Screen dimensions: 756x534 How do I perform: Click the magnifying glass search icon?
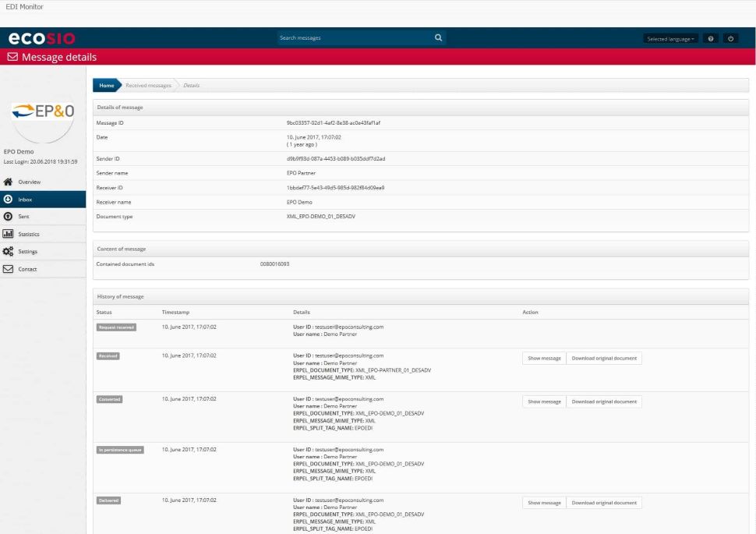[x=438, y=37]
